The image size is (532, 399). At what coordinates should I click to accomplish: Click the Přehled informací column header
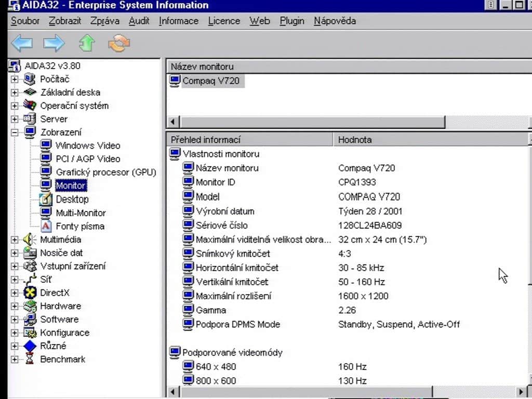[x=250, y=139]
